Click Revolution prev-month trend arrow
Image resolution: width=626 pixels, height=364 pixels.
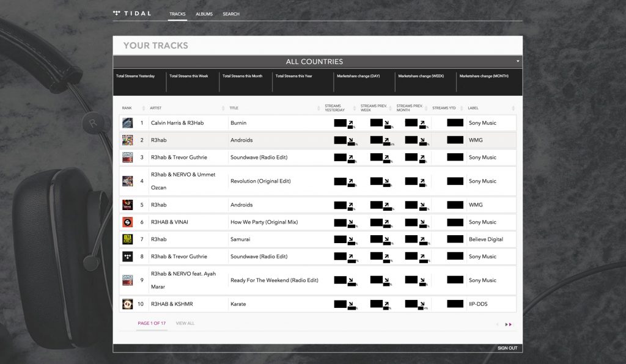click(422, 181)
